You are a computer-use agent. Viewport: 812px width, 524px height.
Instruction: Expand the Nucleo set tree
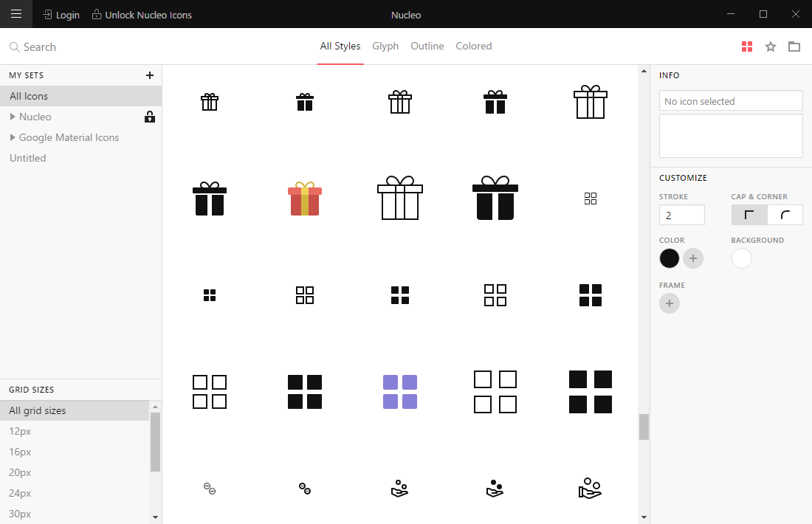tap(13, 117)
